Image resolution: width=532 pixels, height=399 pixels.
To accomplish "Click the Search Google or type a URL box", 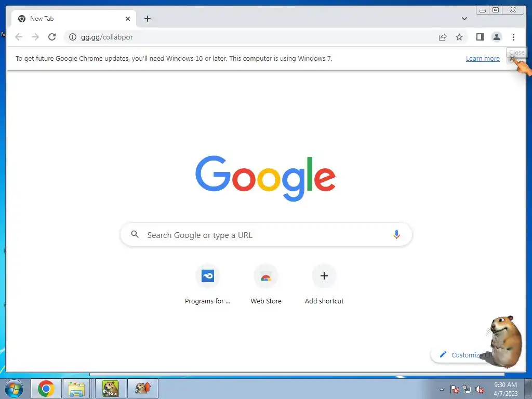I will point(266,234).
